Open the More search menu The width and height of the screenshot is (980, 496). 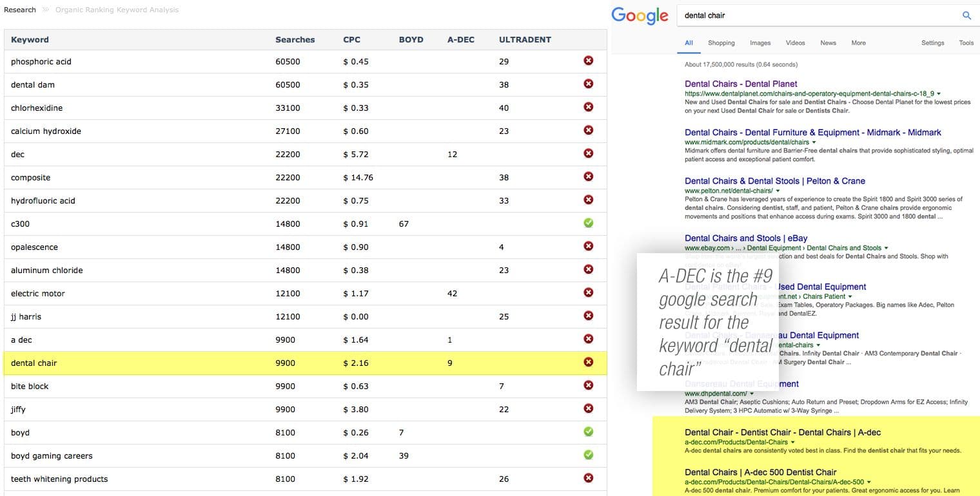(858, 43)
